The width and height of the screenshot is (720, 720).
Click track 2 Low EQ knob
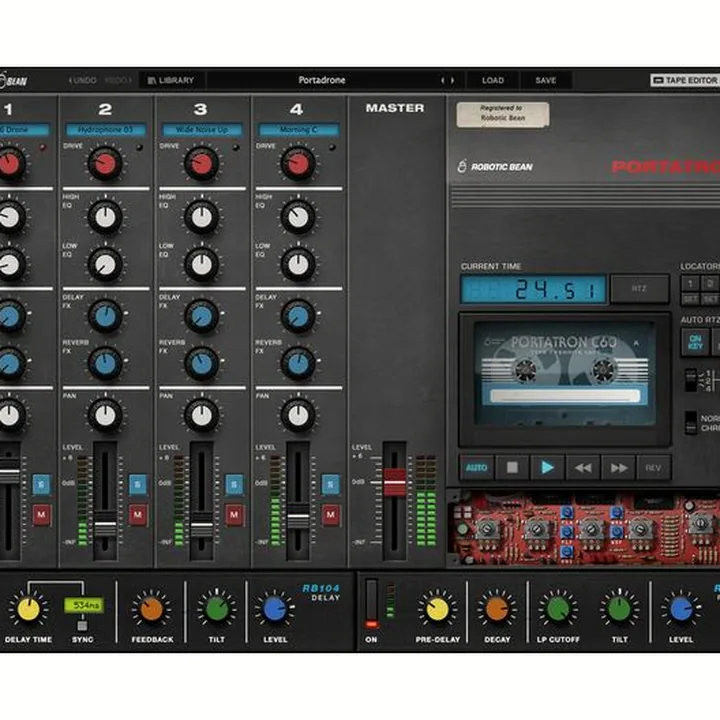pos(105,264)
